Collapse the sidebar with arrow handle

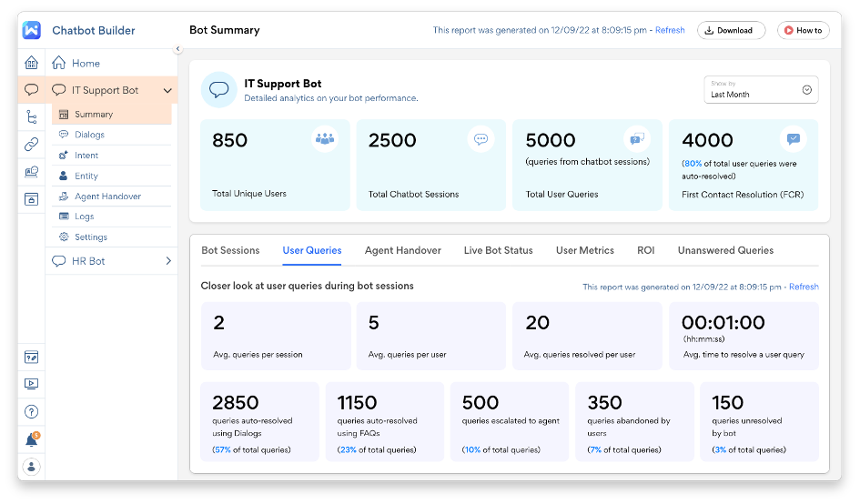tap(177, 49)
